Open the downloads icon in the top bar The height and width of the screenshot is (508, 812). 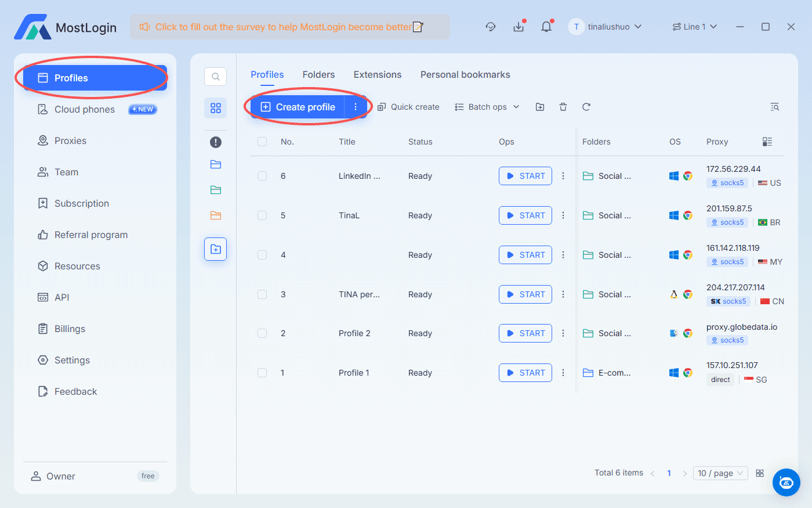(519, 27)
